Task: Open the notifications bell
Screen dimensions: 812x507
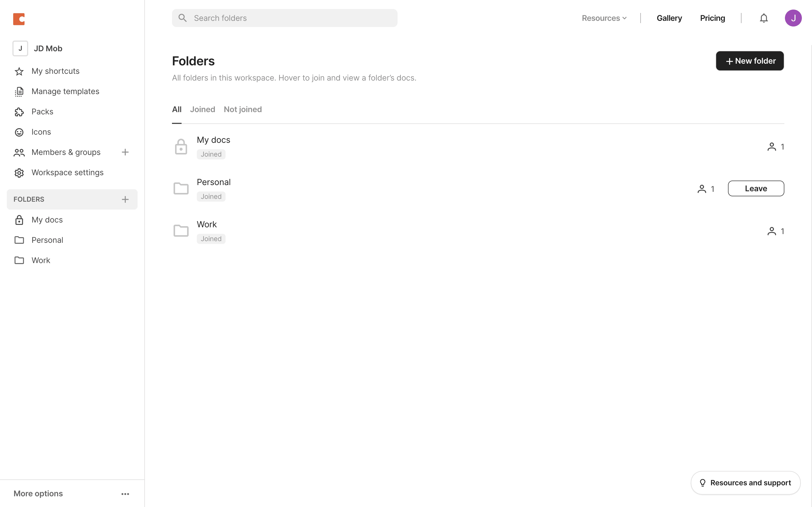Action: coord(764,18)
